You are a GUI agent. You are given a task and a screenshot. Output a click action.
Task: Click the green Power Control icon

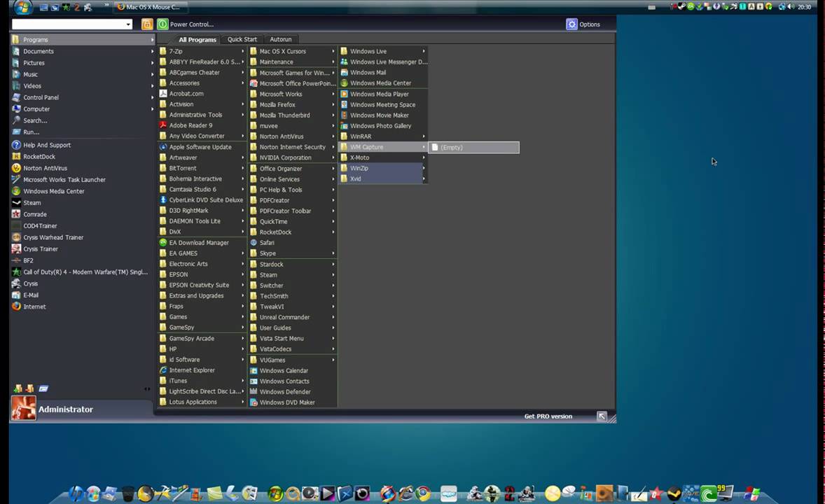pos(162,24)
